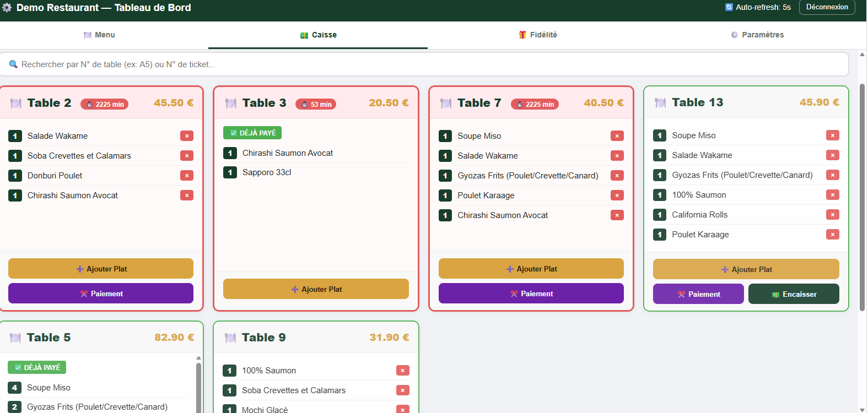Delete Poulet Karaage from Table 13
Screen dimensions: 868x413
833,235
